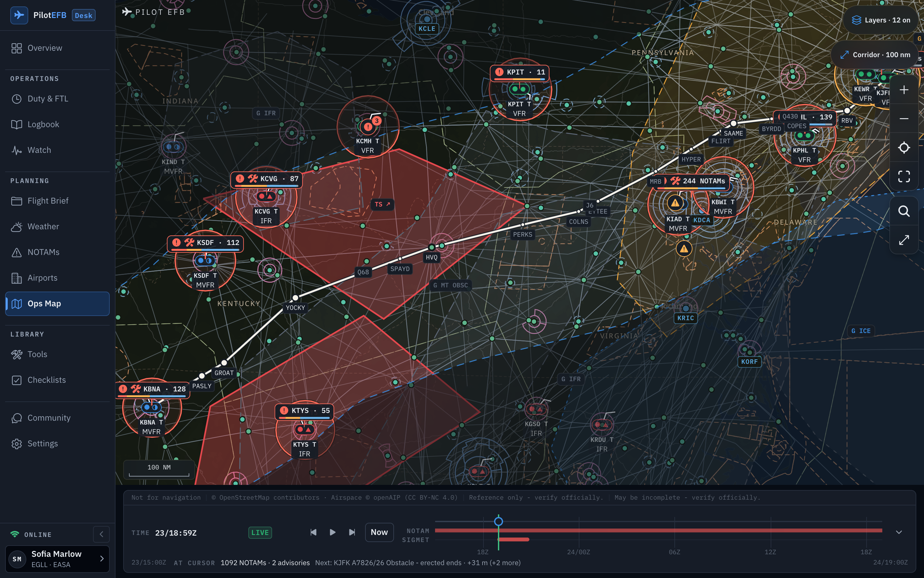Click the KCLE airport label
The height and width of the screenshot is (578, 924).
click(426, 29)
